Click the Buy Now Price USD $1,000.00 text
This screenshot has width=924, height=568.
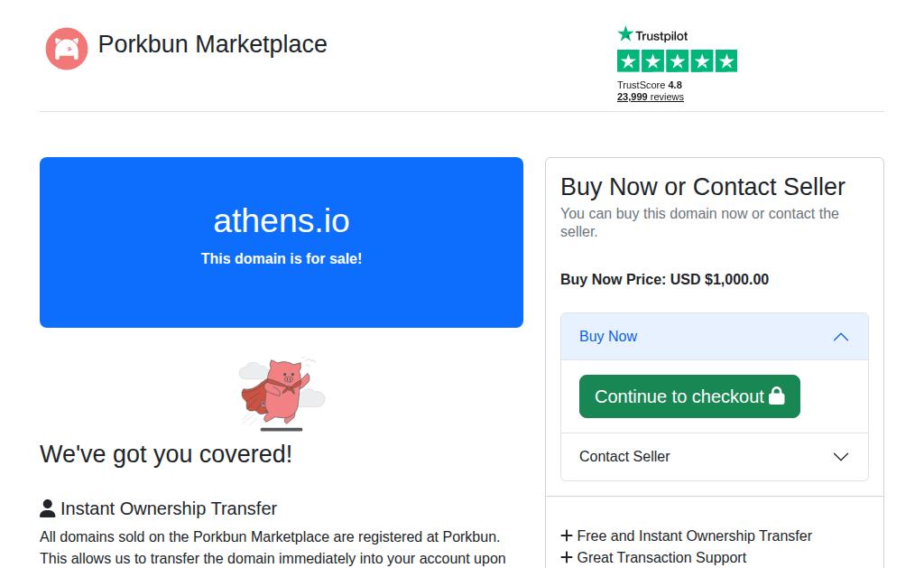click(664, 279)
